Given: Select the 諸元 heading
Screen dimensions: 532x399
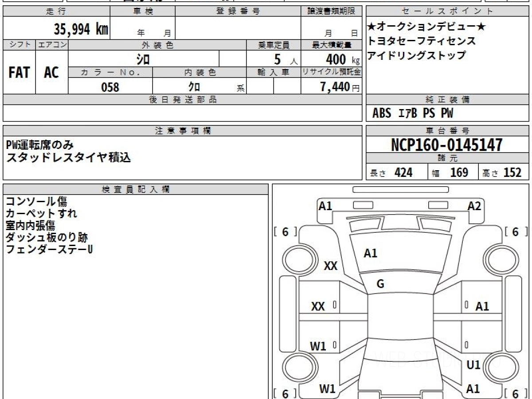Looking at the screenshot, I should tap(448, 159).
